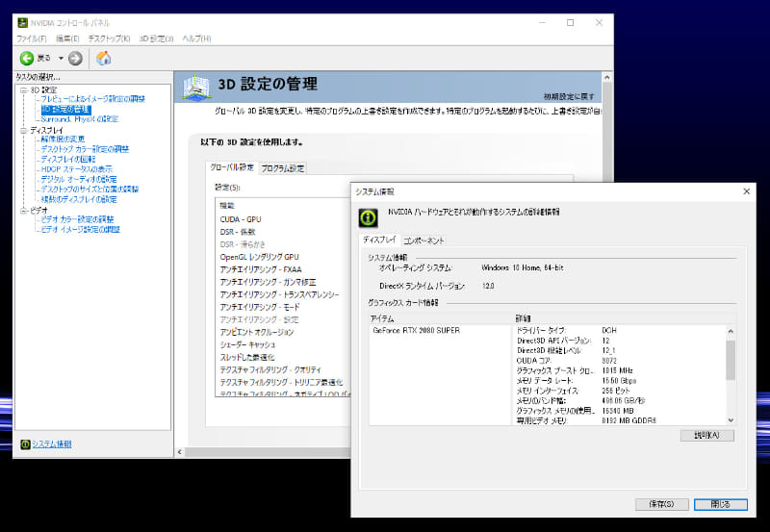
Task: Select Surround, PhysX の設定
Action: 80,118
